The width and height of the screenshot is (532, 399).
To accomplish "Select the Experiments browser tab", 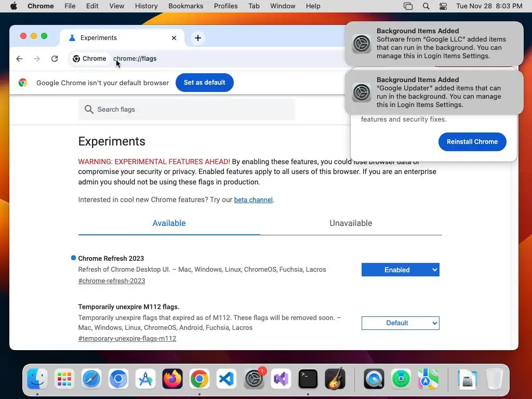I will click(122, 38).
